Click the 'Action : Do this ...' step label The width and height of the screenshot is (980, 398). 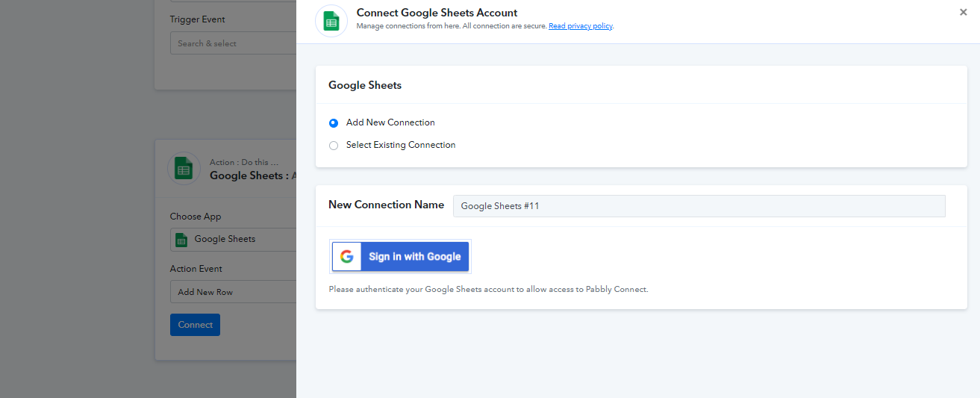coord(243,162)
